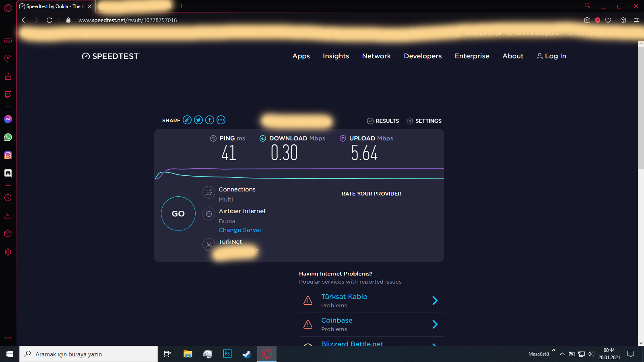Open GX Corner gamepad icon in sidebar
Viewport: 644px width, 362px height.
pos(8,40)
